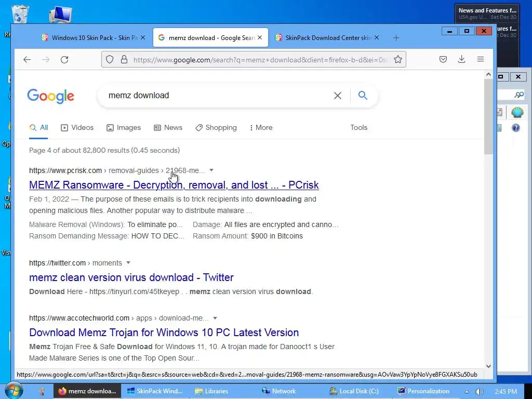Image resolution: width=532 pixels, height=399 pixels.
Task: Open Download Memz Trojan for Windows 10 result
Action: click(x=164, y=332)
